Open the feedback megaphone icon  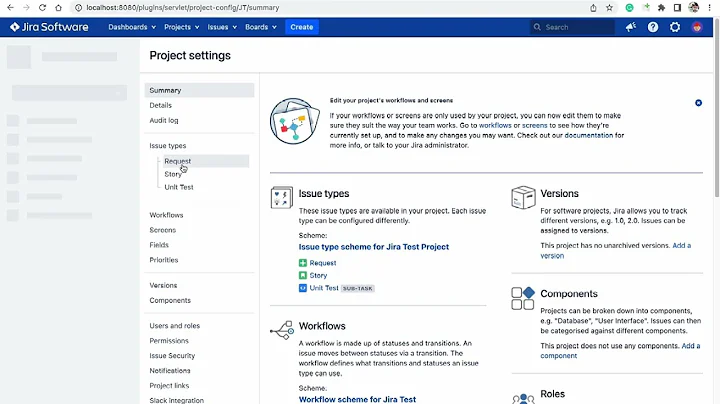click(x=631, y=27)
